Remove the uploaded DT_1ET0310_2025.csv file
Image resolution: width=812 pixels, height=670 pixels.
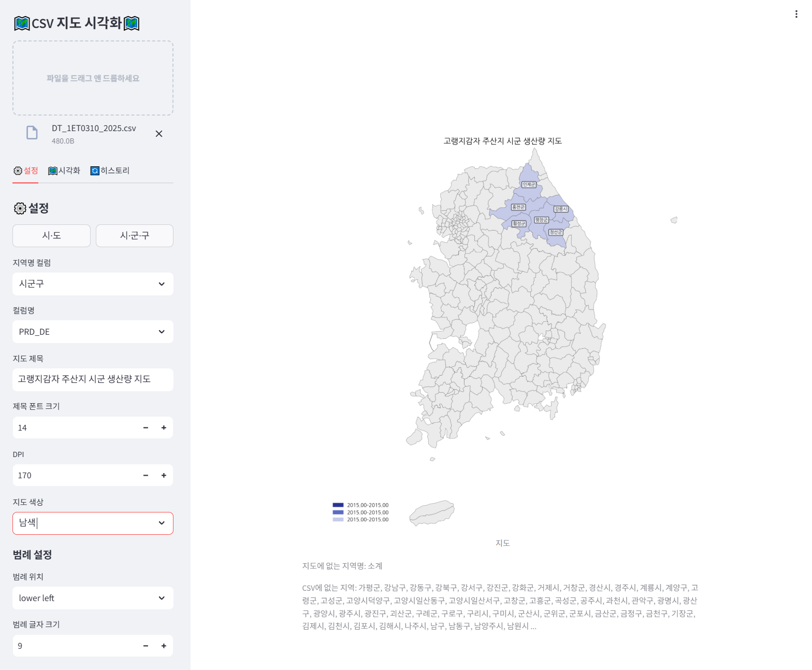tap(159, 134)
